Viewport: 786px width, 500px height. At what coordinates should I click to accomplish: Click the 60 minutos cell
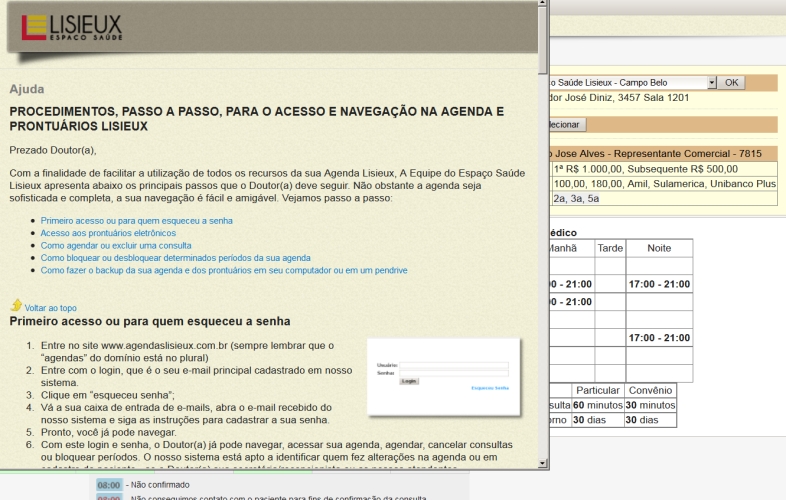tap(598, 405)
